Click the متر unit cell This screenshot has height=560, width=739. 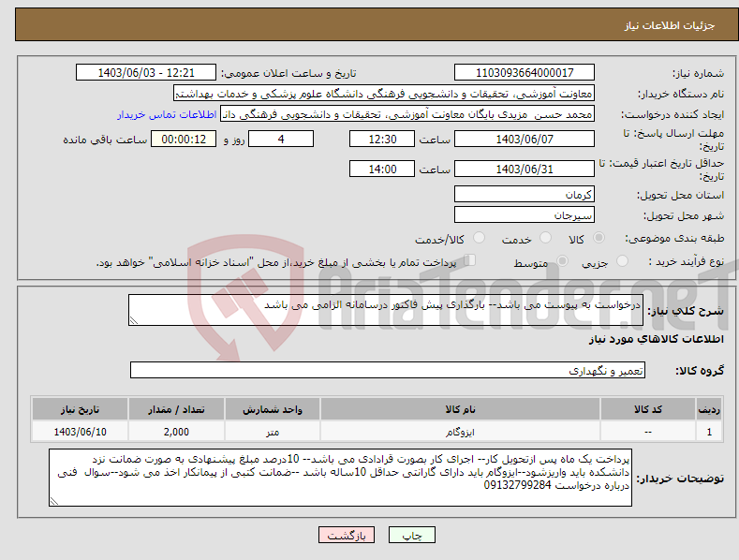coord(273,432)
